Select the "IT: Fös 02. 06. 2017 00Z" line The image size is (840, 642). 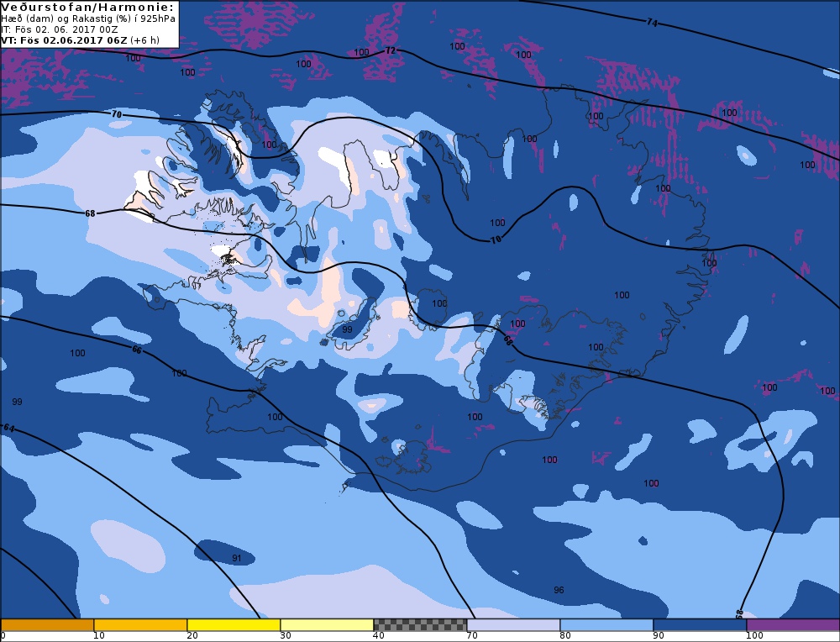click(x=60, y=29)
